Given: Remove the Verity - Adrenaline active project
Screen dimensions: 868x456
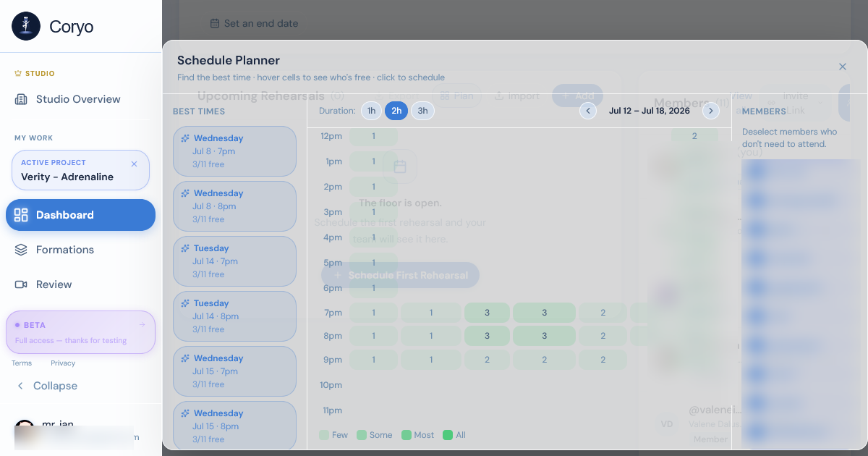Looking at the screenshot, I should (x=134, y=164).
